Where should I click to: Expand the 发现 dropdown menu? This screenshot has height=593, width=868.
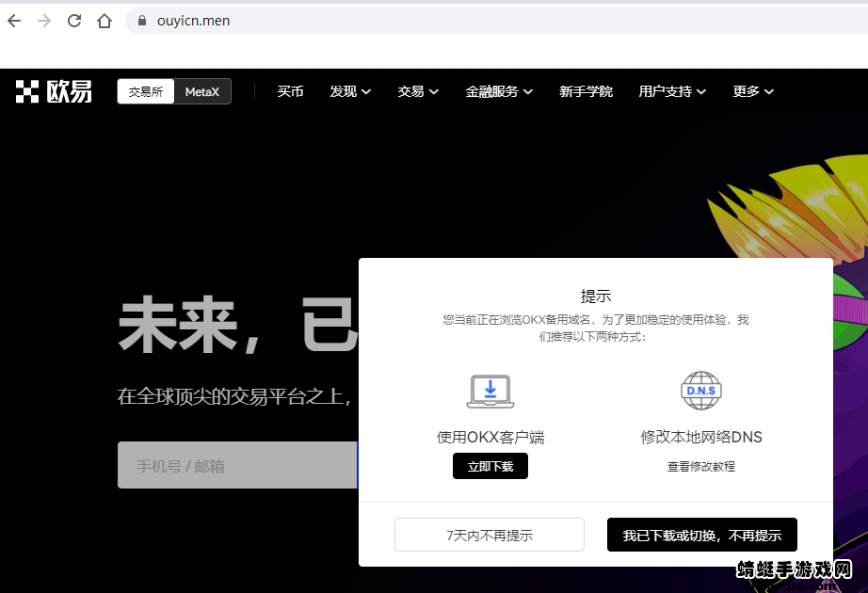click(x=350, y=91)
